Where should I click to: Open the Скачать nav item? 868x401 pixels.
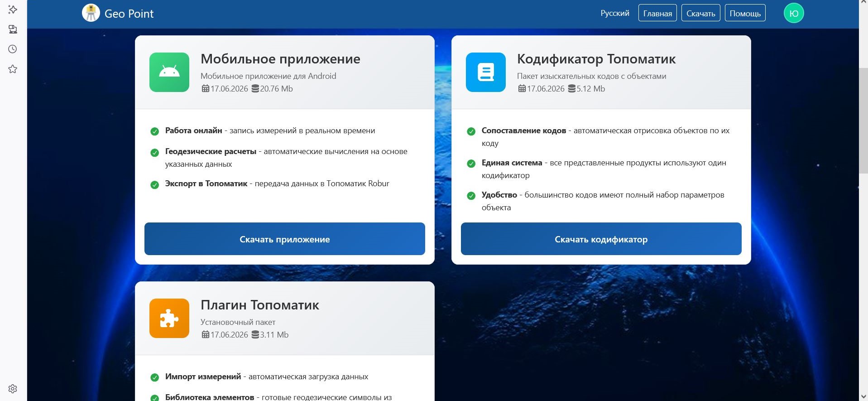pyautogui.click(x=700, y=13)
